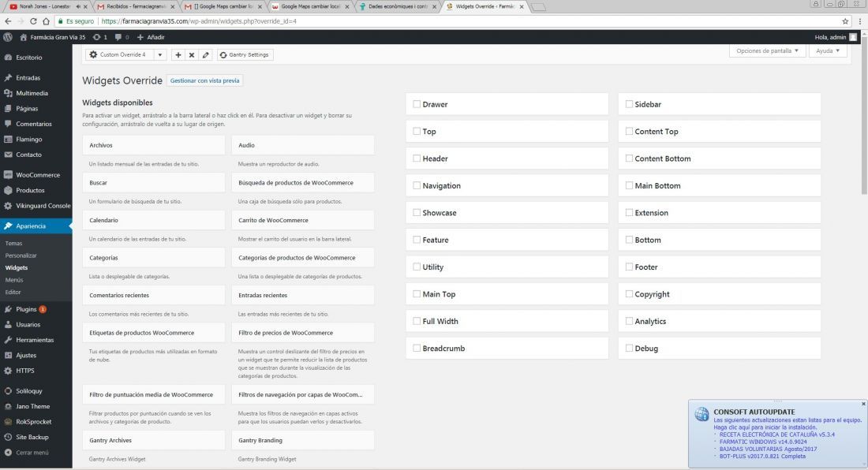Viewport: 868px width, 470px height.
Task: Expand the Audio widget
Action: pos(303,145)
